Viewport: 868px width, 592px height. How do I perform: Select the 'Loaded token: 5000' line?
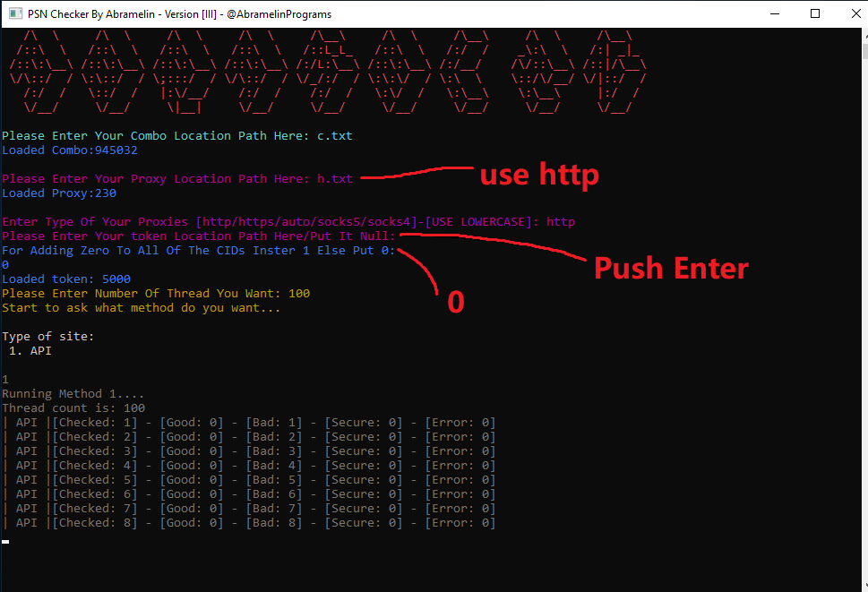66,279
